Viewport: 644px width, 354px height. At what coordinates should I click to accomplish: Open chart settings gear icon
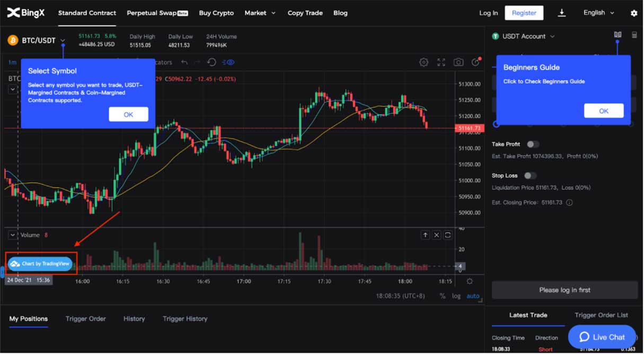click(424, 63)
